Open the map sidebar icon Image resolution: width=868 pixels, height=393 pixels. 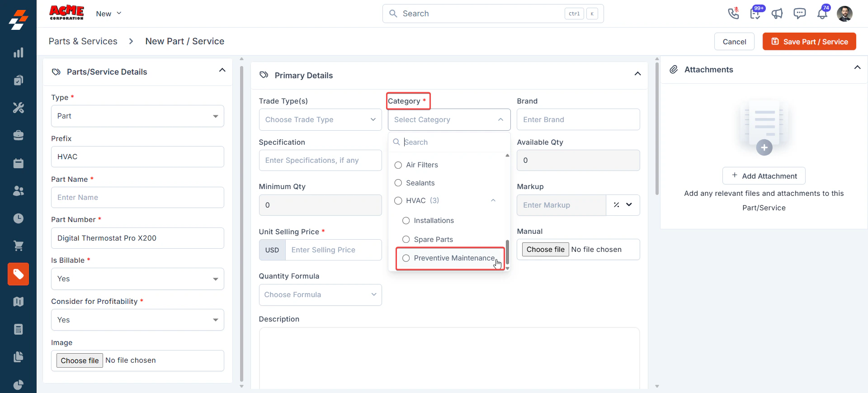18,302
